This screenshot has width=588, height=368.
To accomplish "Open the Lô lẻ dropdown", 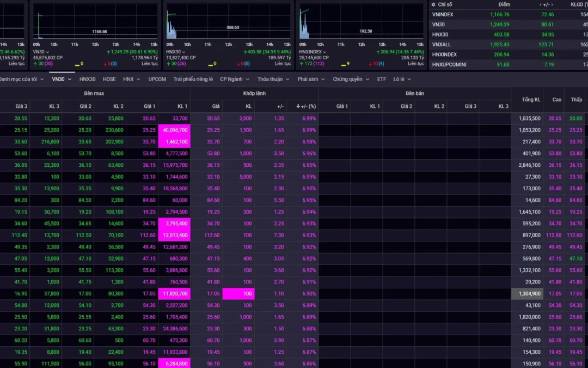I will click(402, 79).
